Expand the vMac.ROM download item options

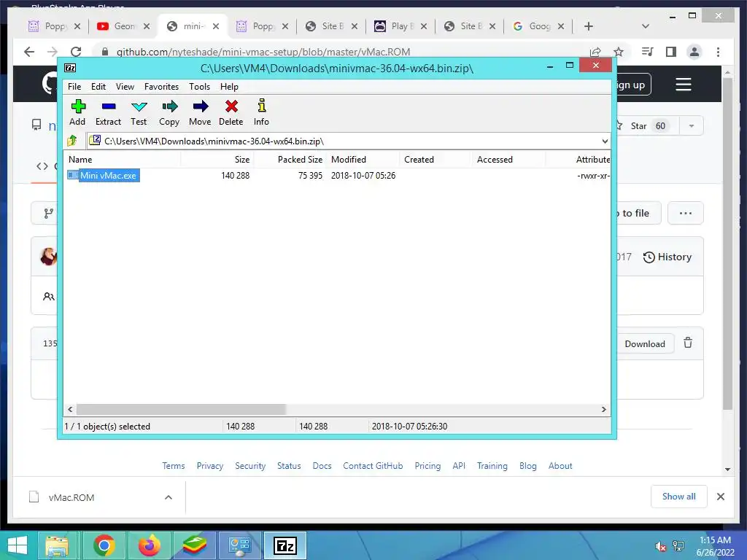[x=169, y=497]
